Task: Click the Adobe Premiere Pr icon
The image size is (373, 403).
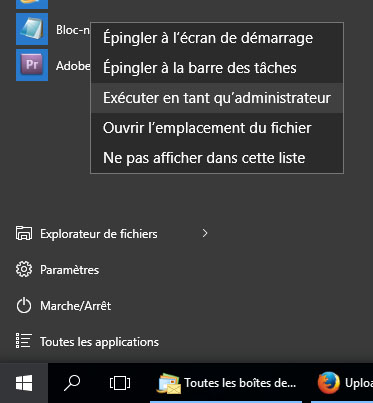Action: tap(32, 65)
